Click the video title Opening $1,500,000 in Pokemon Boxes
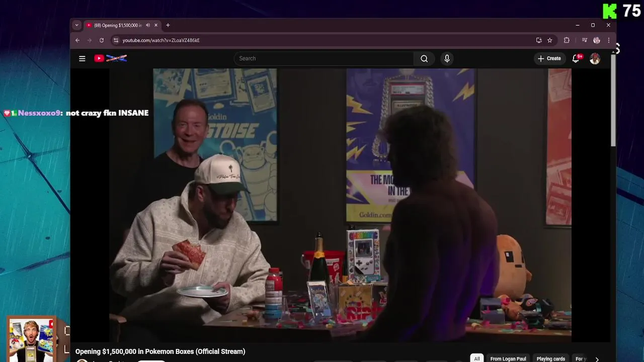Image resolution: width=644 pixels, height=362 pixels. tap(160, 351)
